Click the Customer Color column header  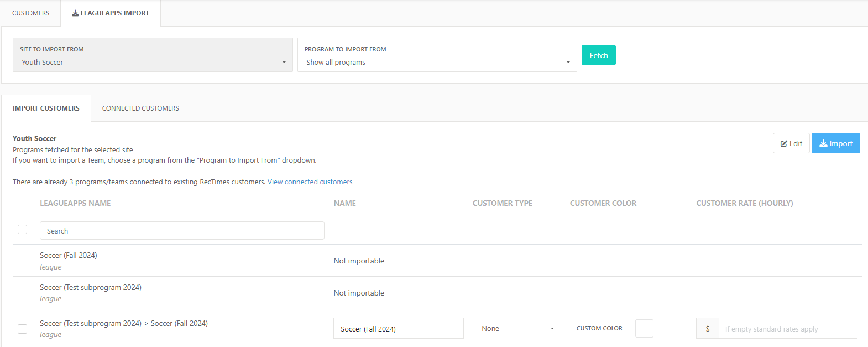pos(603,203)
